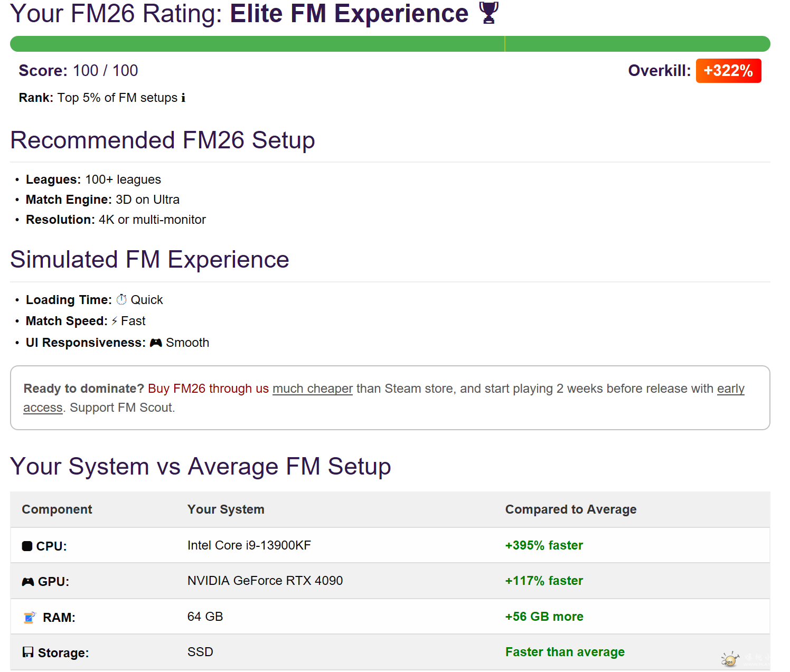This screenshot has width=790, height=672.
Task: Click the +322% Overkill badge
Action: point(728,71)
